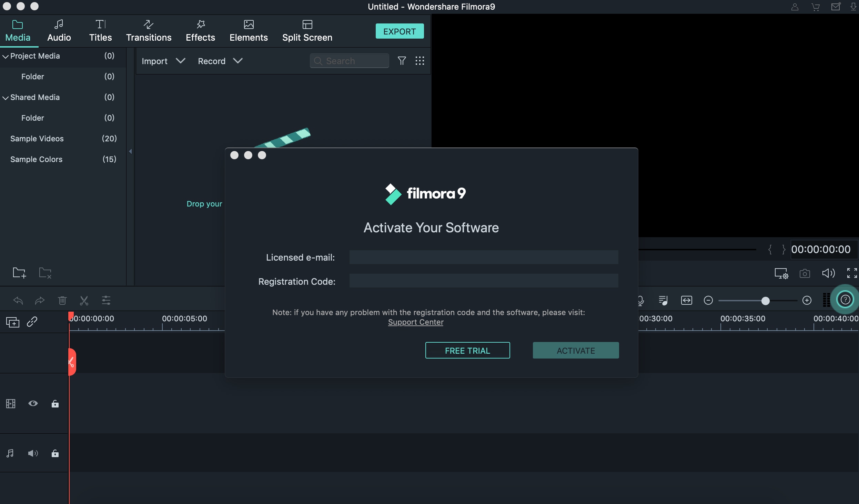
Task: Click the filter icon in media panel
Action: 401,60
